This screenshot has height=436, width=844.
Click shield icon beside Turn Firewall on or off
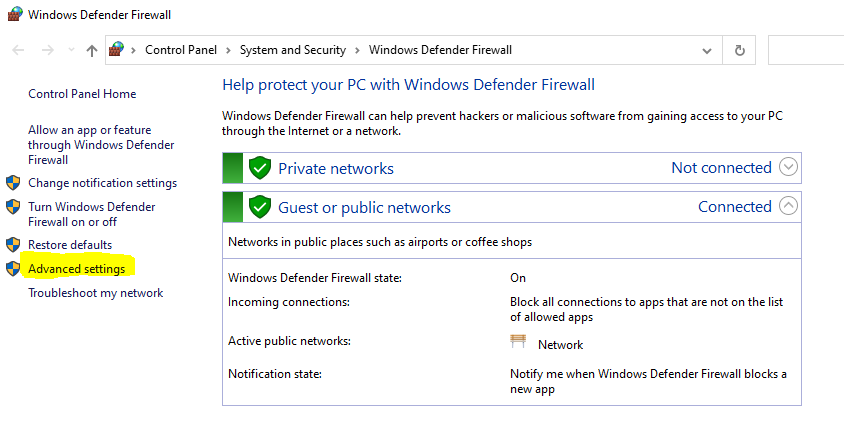click(x=13, y=207)
